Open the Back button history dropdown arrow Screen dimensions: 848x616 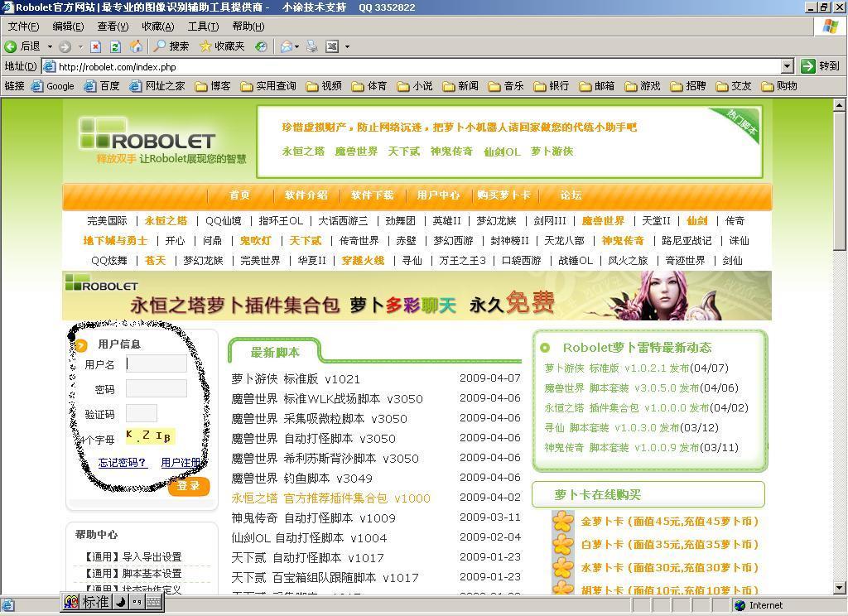50,46
